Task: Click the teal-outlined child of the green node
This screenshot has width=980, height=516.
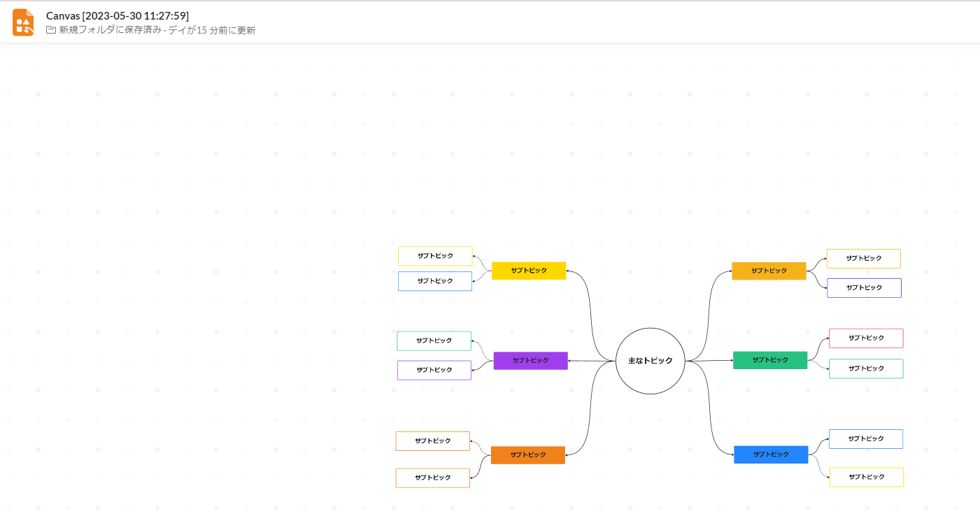Action: [866, 368]
